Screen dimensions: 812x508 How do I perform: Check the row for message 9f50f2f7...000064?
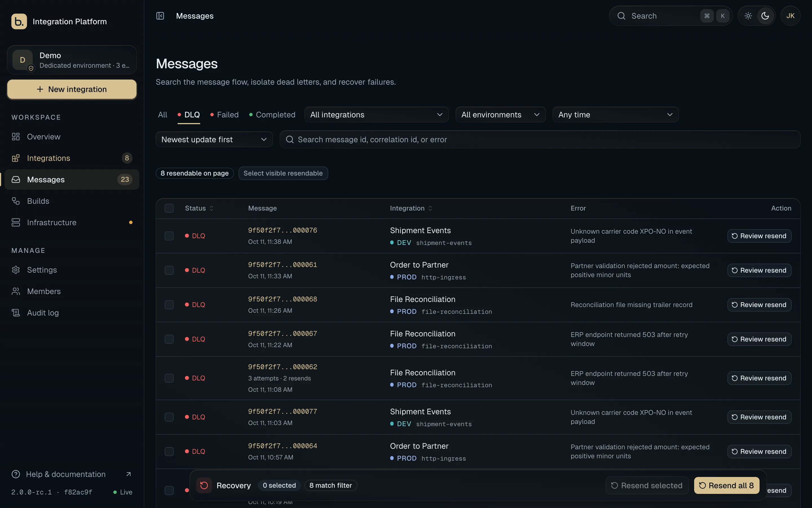(169, 452)
